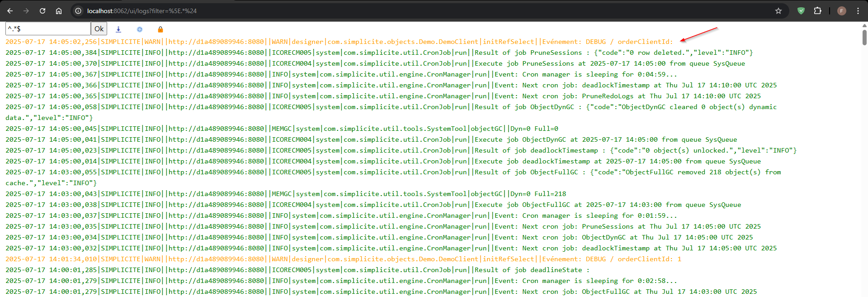Bookmark this page with star icon
The width and height of the screenshot is (868, 297).
pos(778,11)
